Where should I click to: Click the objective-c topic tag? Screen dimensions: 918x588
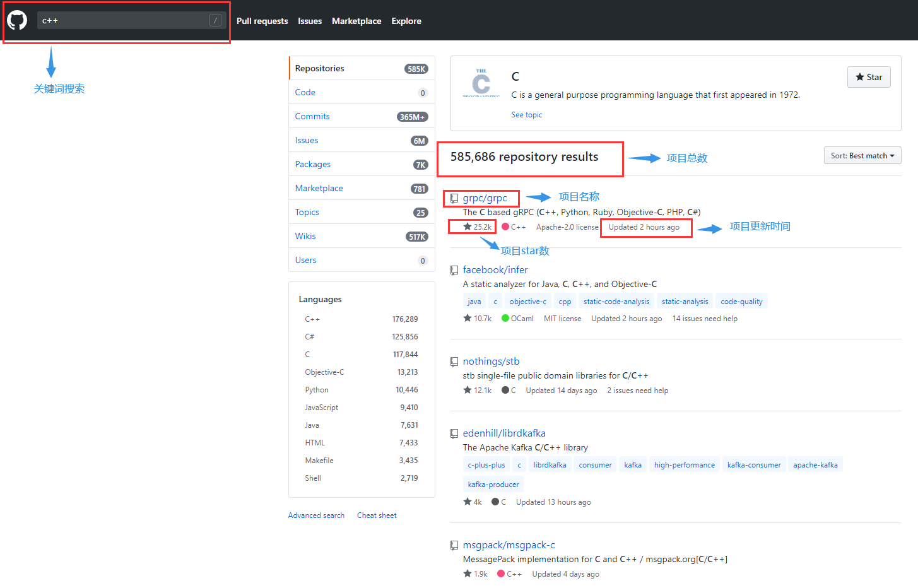[x=528, y=302]
